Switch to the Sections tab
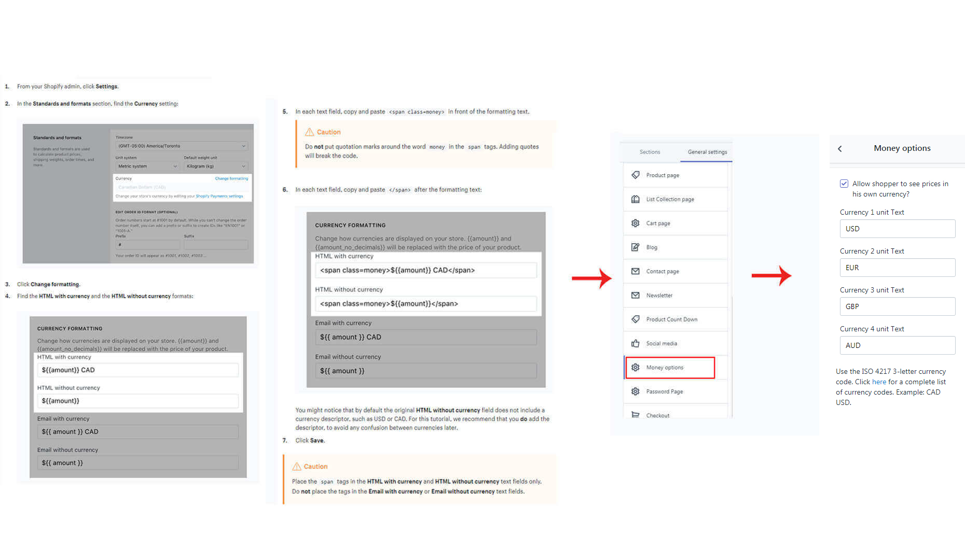The image size is (965, 560). pyautogui.click(x=650, y=152)
